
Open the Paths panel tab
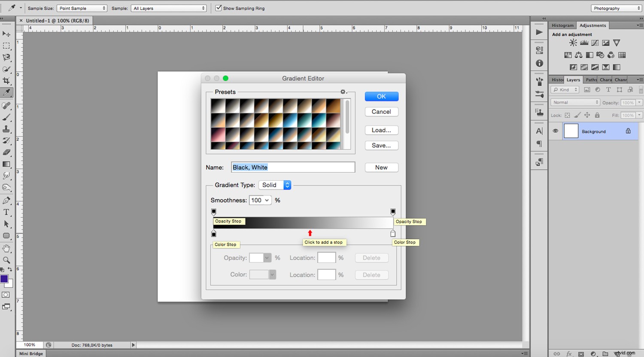click(x=590, y=79)
